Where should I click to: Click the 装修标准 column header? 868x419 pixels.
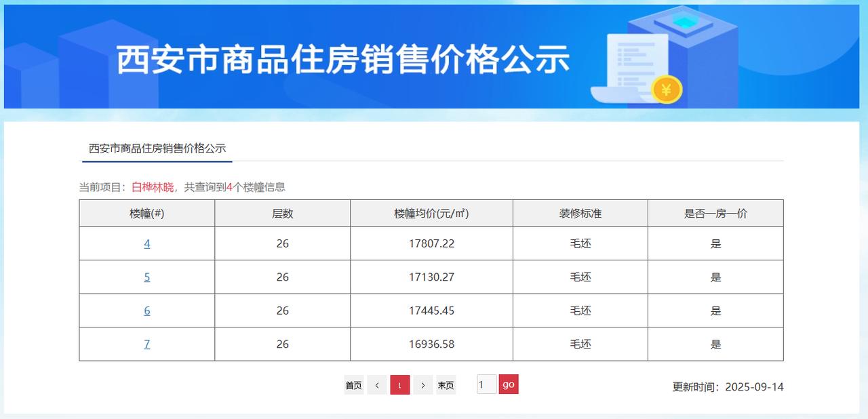pyautogui.click(x=580, y=214)
